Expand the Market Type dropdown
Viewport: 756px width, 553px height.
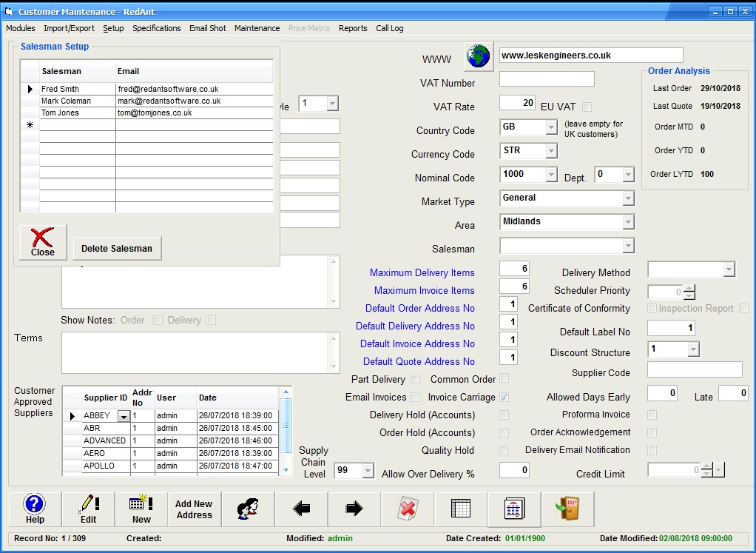(628, 198)
